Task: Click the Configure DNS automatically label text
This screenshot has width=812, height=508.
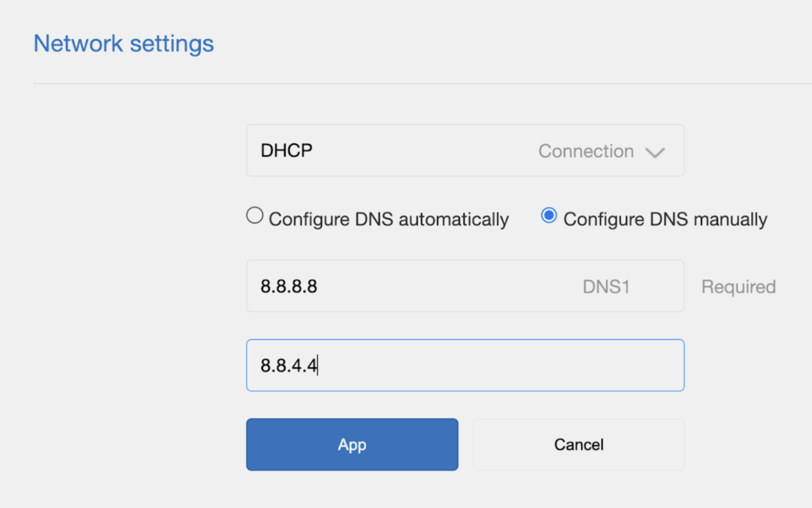Action: 389,219
